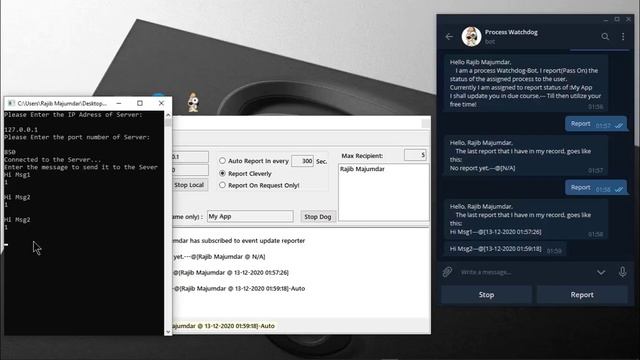Screen dimensions: 640x360
Task: Click log line 'subscribed to event update reporter'
Action: 239,241
